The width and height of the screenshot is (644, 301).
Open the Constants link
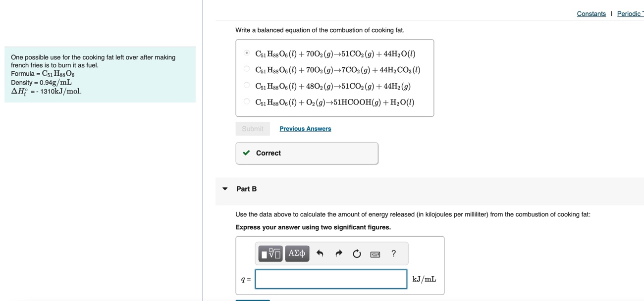[591, 14]
